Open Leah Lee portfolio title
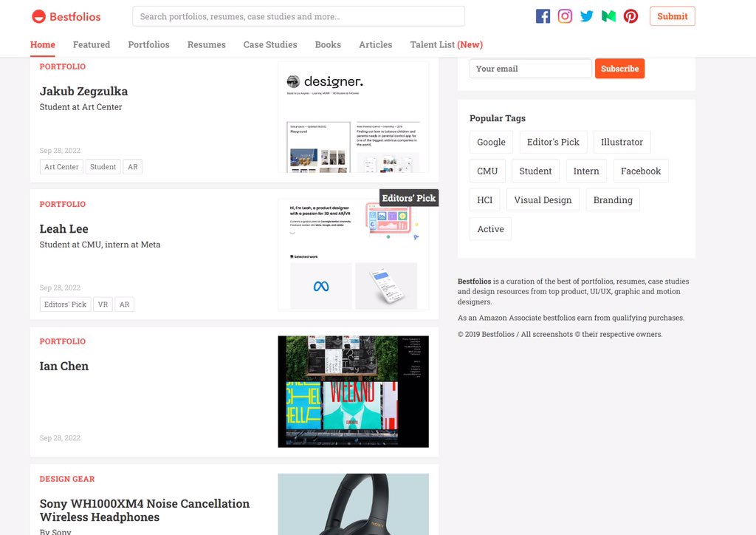The width and height of the screenshot is (756, 535). pyautogui.click(x=63, y=228)
